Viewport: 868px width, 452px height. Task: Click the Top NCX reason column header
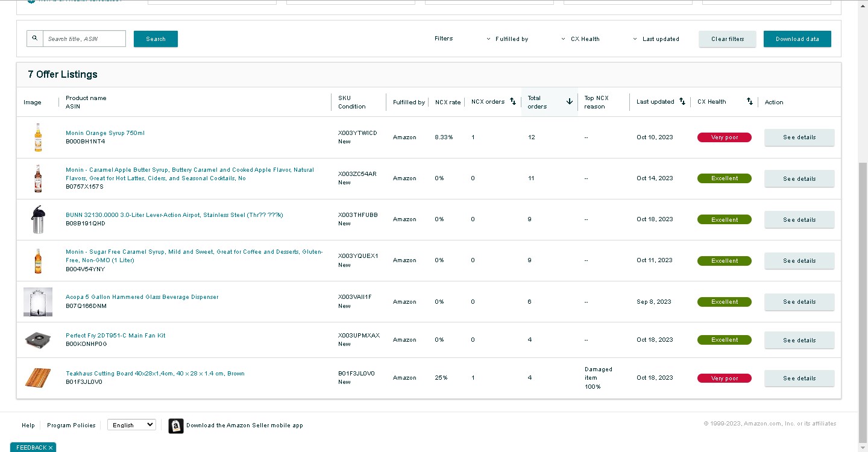click(x=597, y=102)
